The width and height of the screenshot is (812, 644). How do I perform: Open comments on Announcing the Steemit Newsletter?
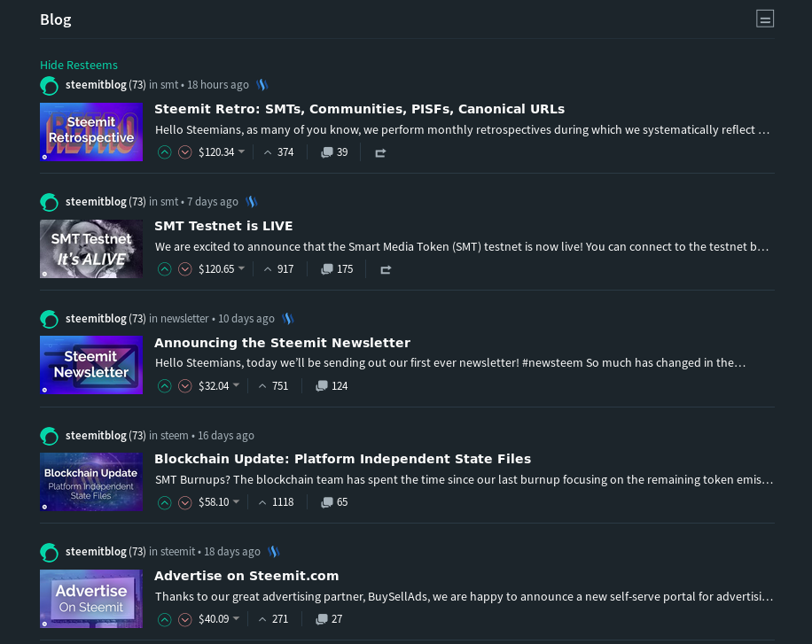332,386
